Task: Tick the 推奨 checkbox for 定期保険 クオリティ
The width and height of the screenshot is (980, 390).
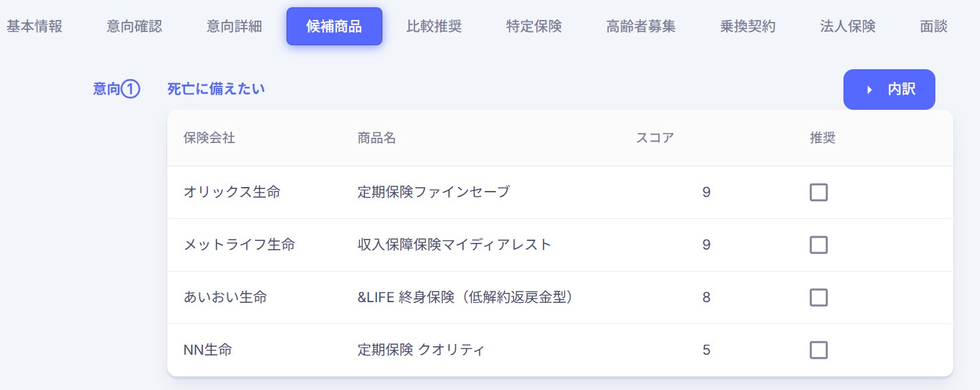Action: (x=818, y=349)
